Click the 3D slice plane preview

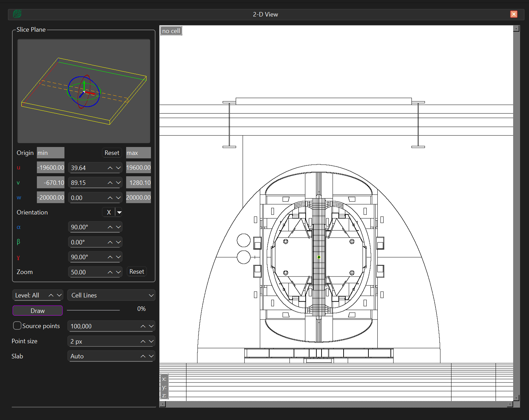[x=84, y=91]
